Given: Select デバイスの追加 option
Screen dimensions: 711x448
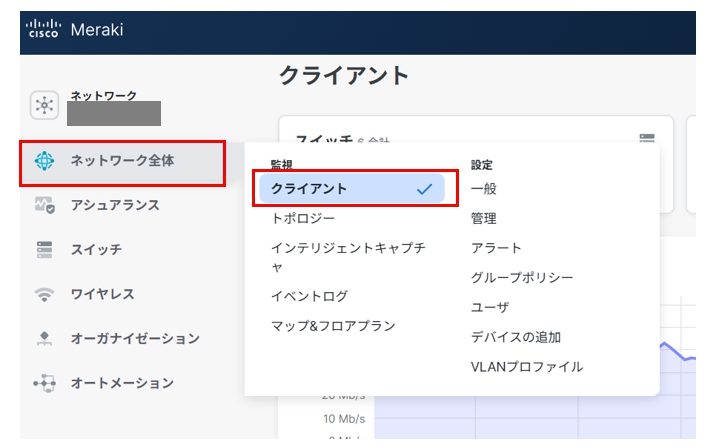Looking at the screenshot, I should tap(516, 337).
